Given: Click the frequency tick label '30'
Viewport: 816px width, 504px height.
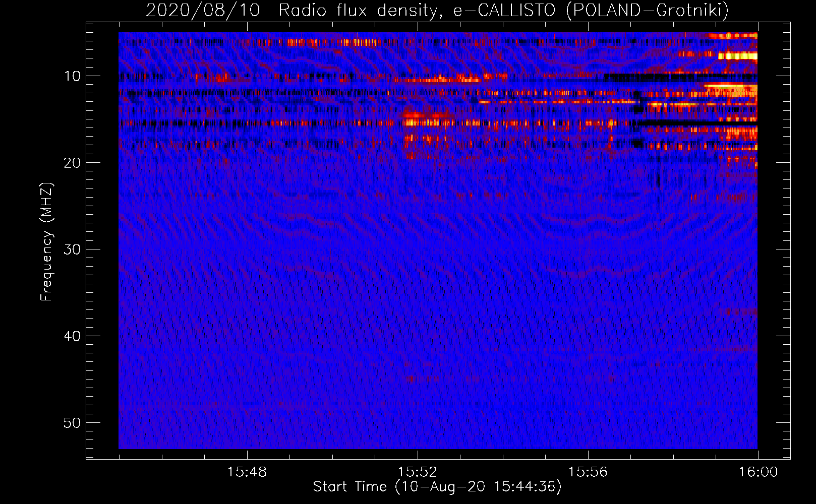Looking at the screenshot, I should click(73, 249).
